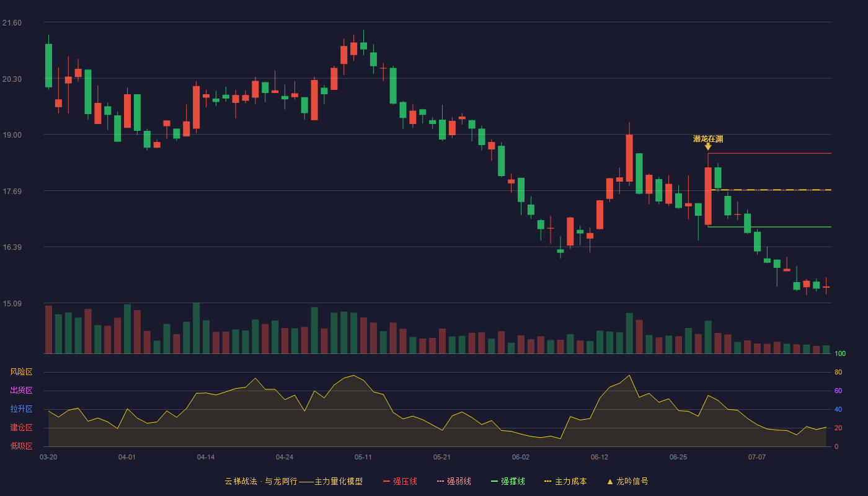Click the chart title 云梯战法 · 与龙同行——主力量化模型
This screenshot has width=868, height=496.
(x=293, y=481)
